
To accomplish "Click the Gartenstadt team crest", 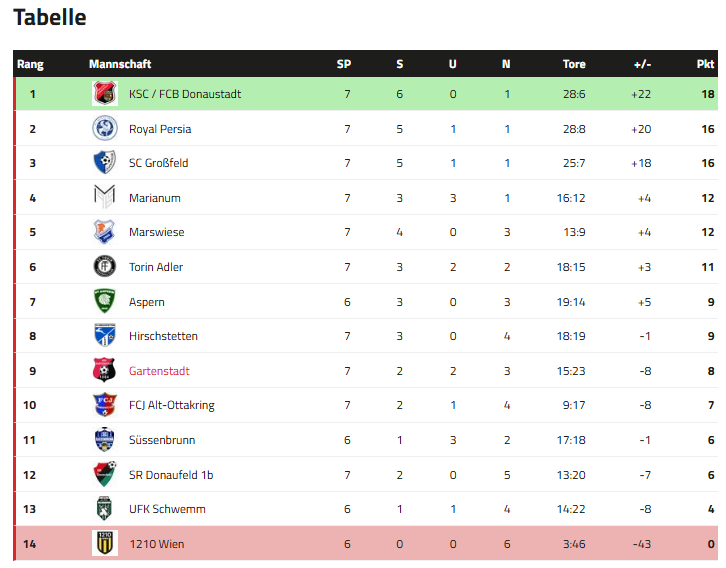I will (x=105, y=371).
